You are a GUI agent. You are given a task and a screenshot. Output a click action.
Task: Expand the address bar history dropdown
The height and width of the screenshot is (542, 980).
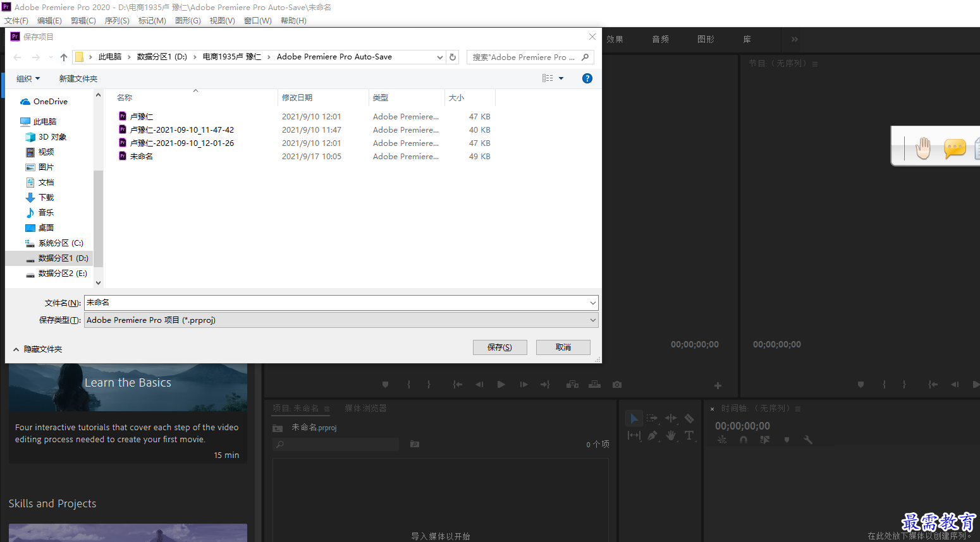440,57
